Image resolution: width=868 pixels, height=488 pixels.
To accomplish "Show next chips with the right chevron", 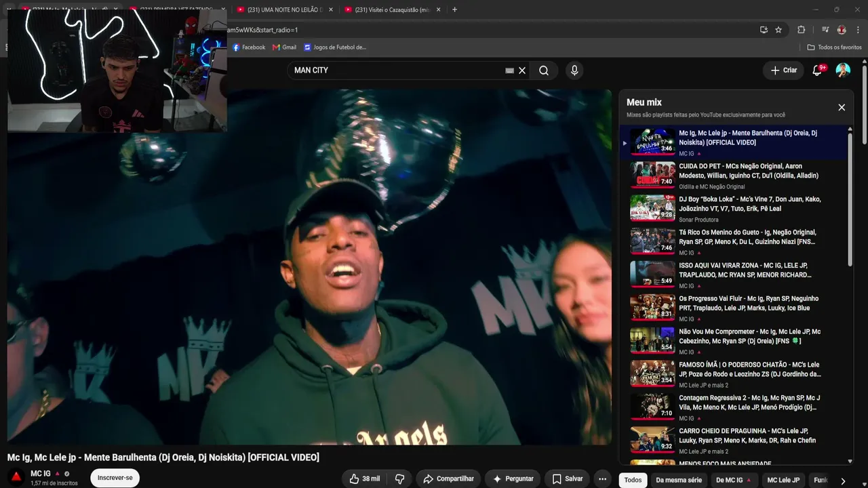I will coord(843,481).
